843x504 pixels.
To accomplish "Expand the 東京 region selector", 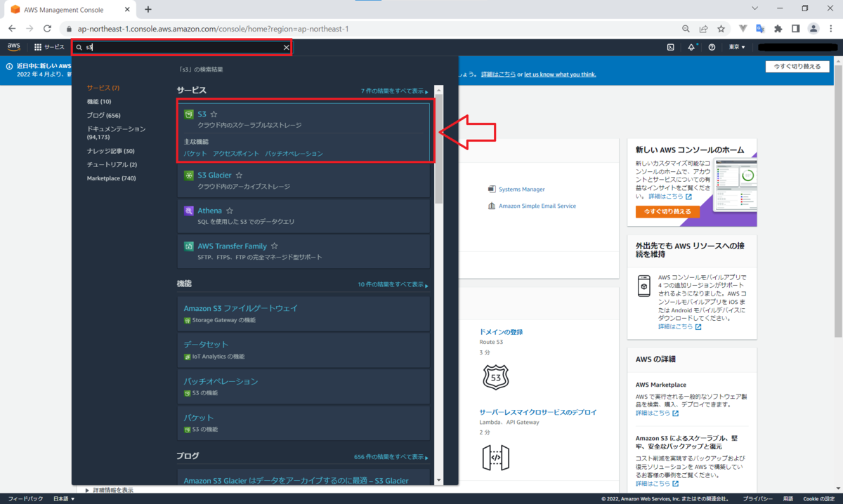I will (737, 47).
